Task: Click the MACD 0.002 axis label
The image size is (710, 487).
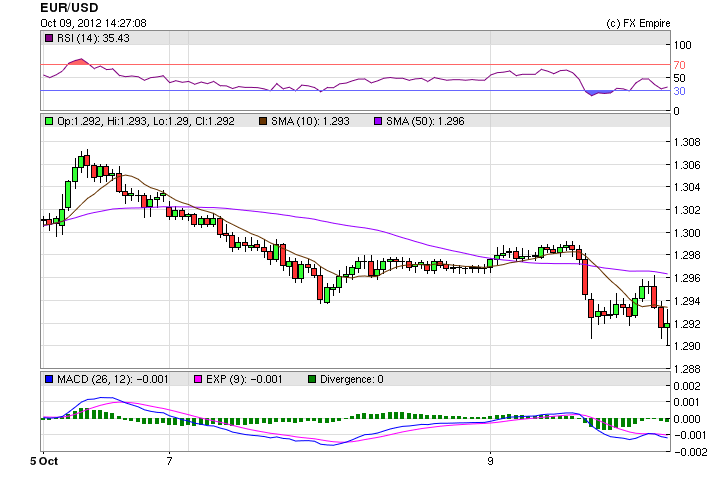Action: 687,386
